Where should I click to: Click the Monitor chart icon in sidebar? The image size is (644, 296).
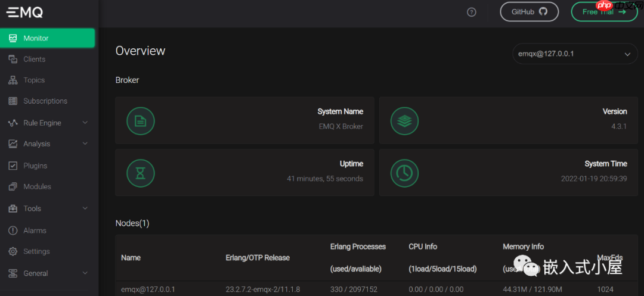(x=13, y=38)
